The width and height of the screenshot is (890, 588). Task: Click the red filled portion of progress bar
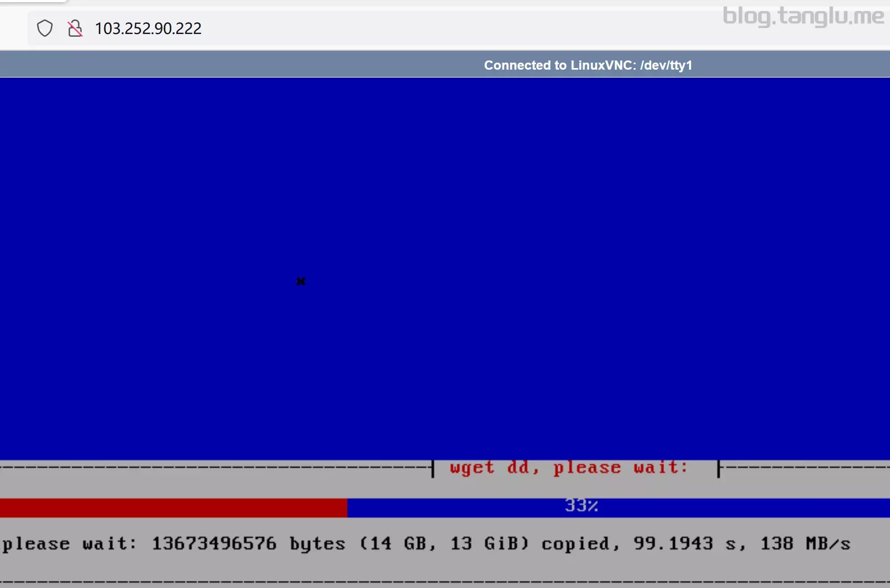[x=173, y=508]
